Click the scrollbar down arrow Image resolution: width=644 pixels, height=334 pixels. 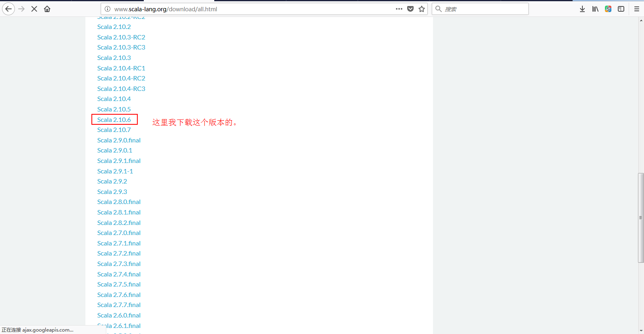point(641,331)
